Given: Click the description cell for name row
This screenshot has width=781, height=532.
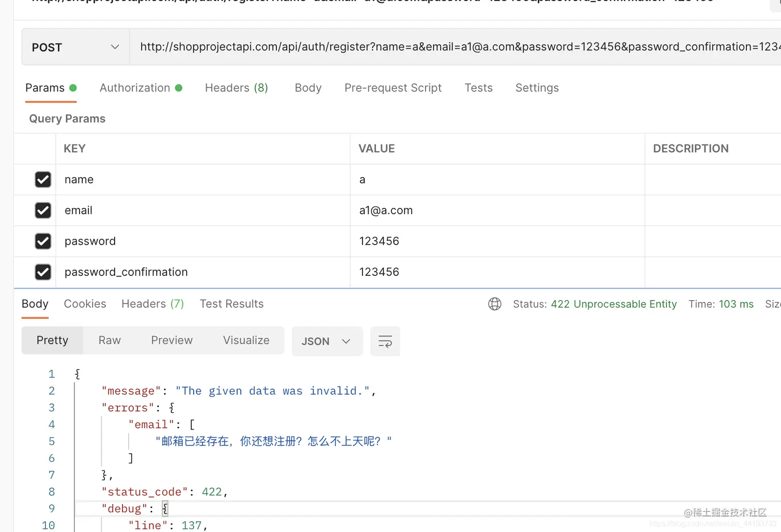Looking at the screenshot, I should [x=713, y=180].
